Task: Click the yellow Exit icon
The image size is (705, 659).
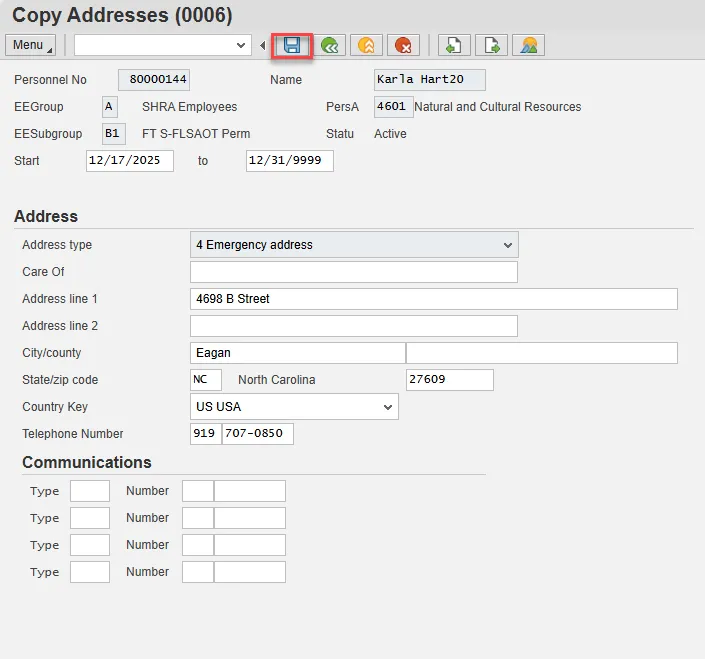Action: click(x=366, y=45)
